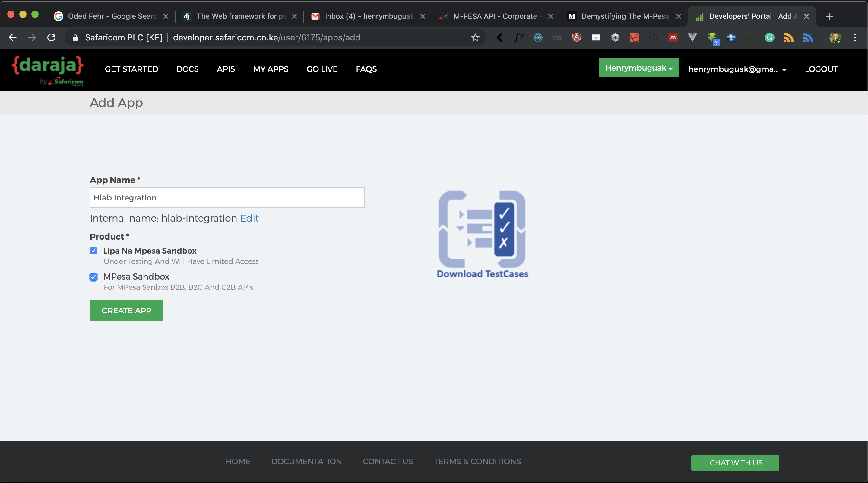Click the green 'bw' extension icon
This screenshot has height=483, width=868.
tap(750, 38)
